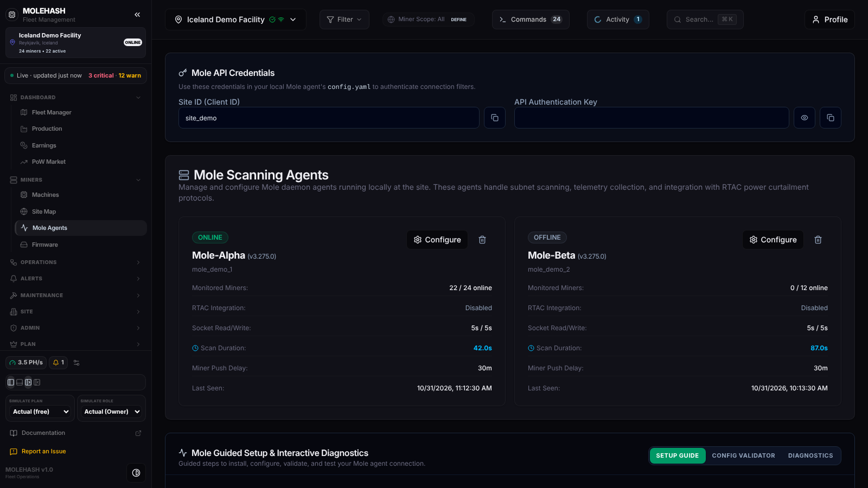Copy the API Authentication Key
Screen dimensions: 868x488
click(x=831, y=118)
